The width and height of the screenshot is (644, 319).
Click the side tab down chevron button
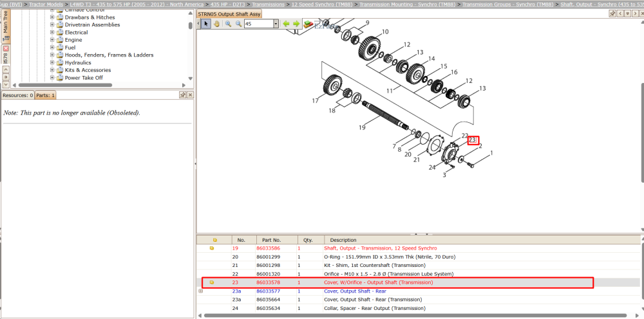coord(6,84)
